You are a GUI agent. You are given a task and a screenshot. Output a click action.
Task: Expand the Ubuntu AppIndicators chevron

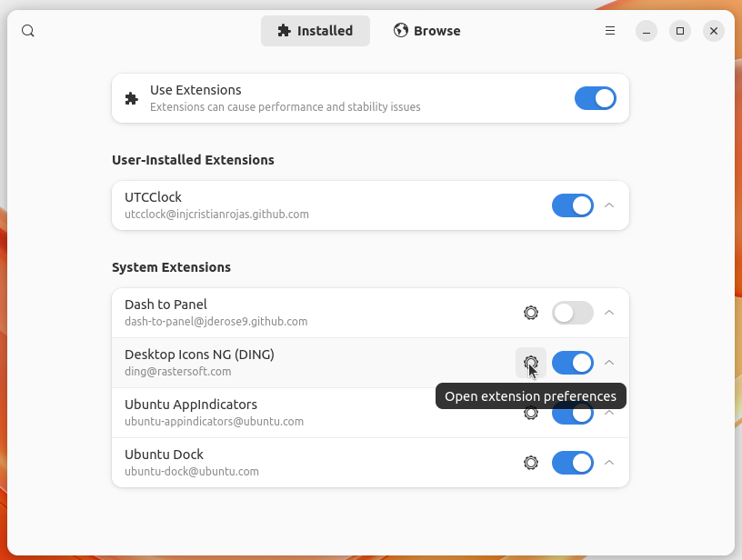pos(609,413)
